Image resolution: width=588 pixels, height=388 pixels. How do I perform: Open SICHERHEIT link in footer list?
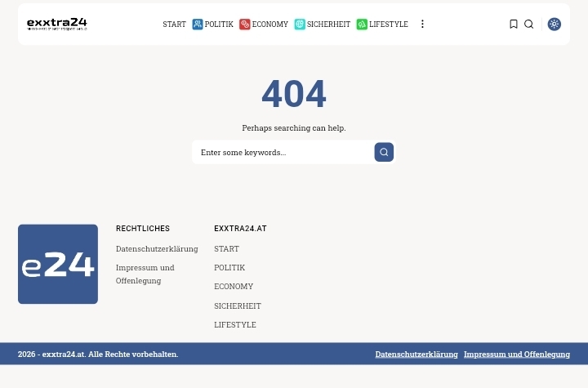click(x=237, y=305)
